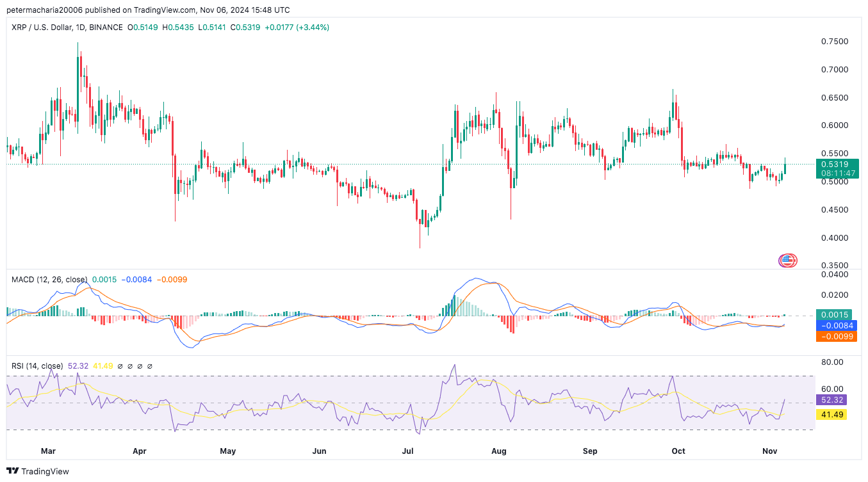Click the yellow 41.49 RSI axis tag
The width and height of the screenshot is (868, 482).
point(833,414)
